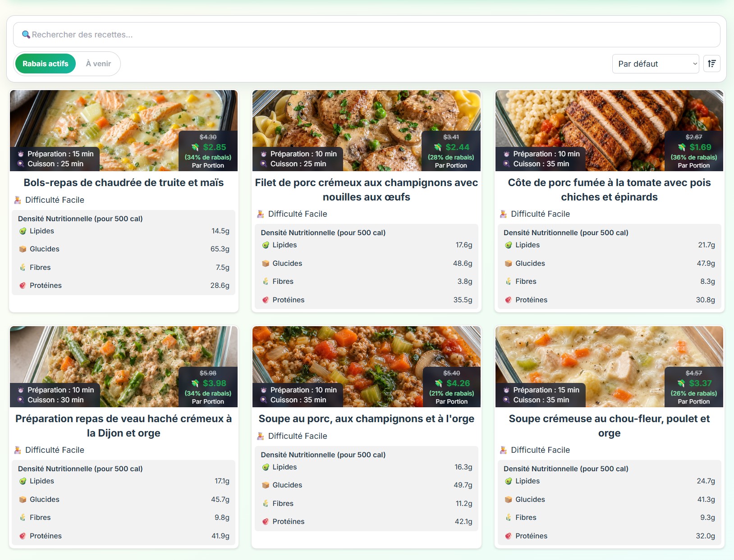Click the Côte de porc fumée recipe title
The image size is (734, 560).
[x=609, y=190]
